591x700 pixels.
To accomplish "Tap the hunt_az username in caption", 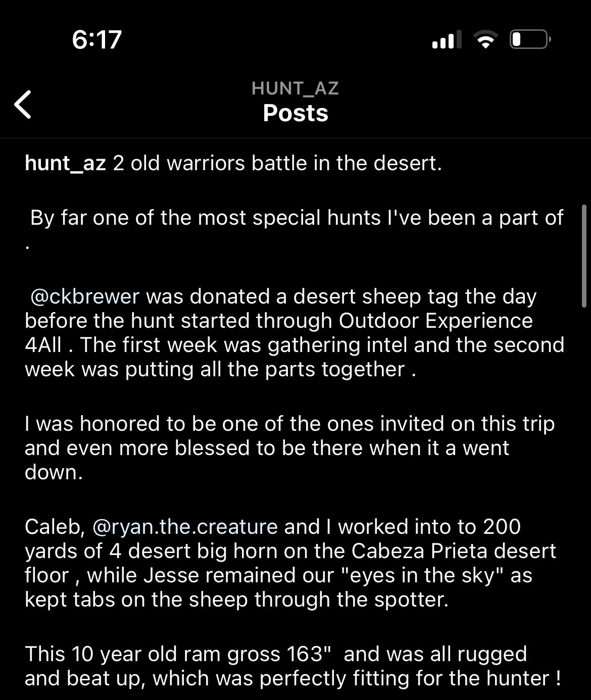I will [x=65, y=164].
